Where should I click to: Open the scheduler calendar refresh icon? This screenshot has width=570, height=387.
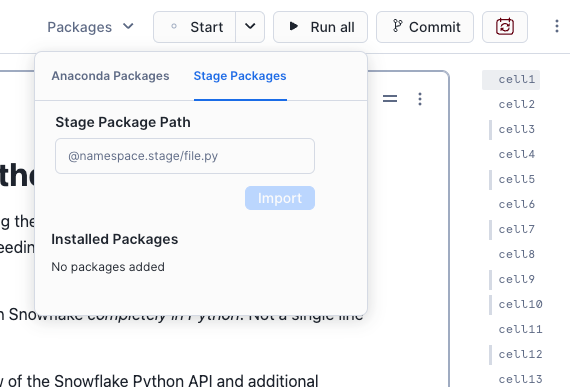point(505,27)
